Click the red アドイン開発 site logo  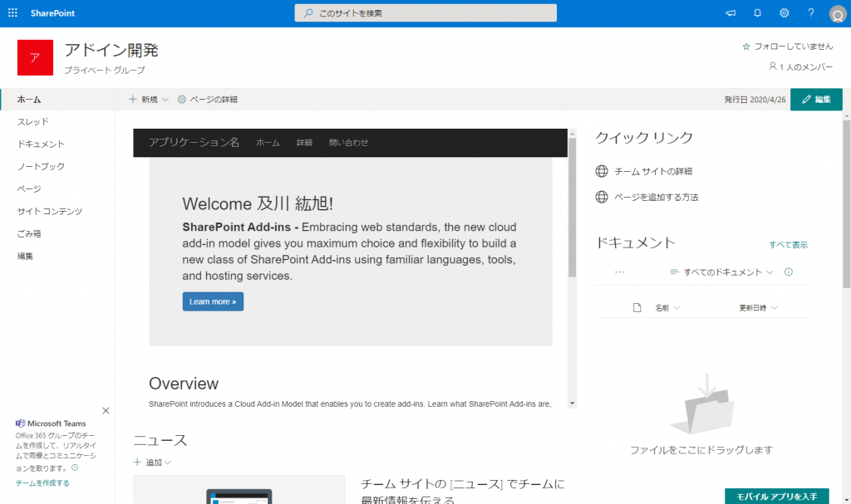pos(35,57)
